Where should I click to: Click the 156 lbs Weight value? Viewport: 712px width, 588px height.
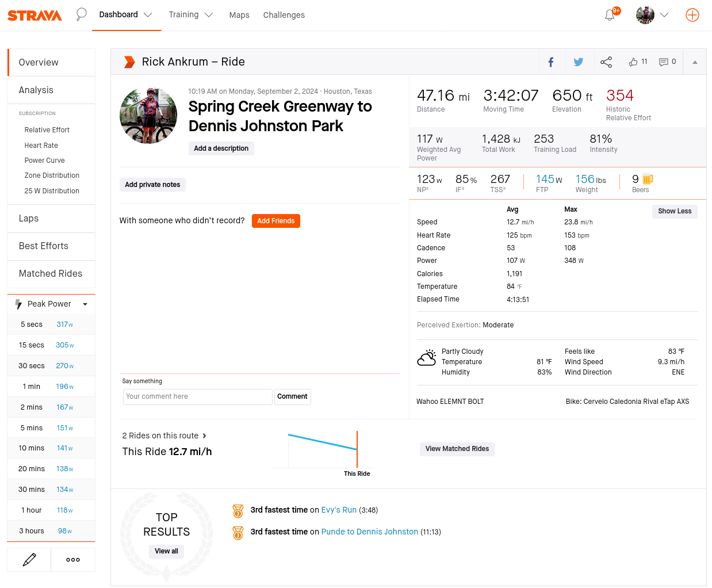[x=591, y=180]
